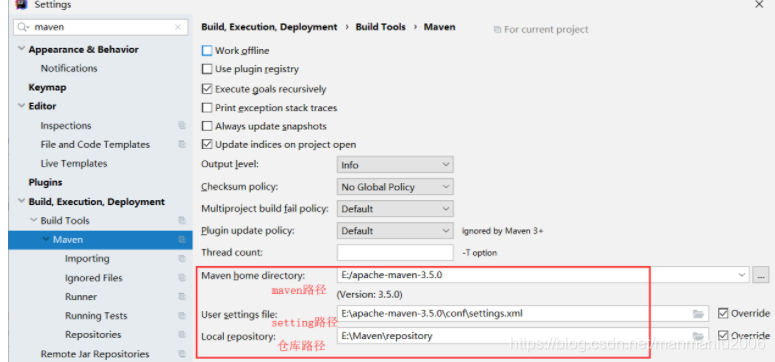Open Inspections settings page
The height and width of the screenshot is (362, 775).
tap(66, 126)
